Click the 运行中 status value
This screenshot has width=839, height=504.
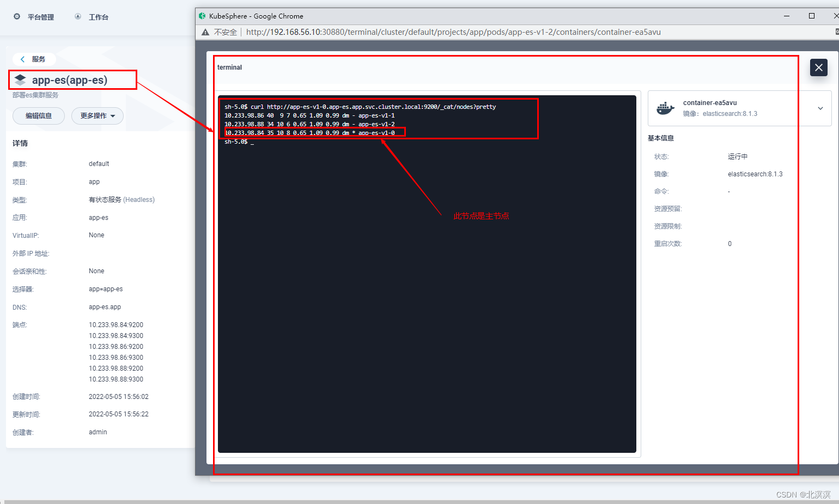coord(738,156)
